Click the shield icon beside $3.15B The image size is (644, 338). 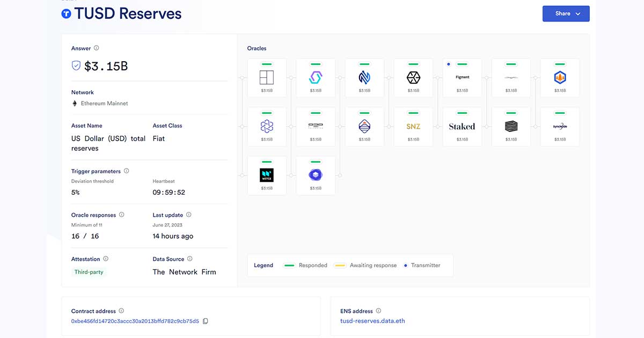76,66
